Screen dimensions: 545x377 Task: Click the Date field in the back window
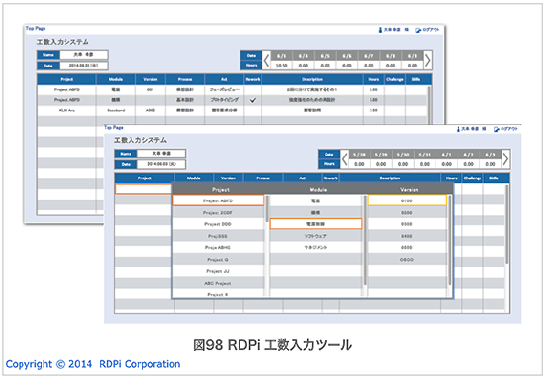(x=83, y=65)
